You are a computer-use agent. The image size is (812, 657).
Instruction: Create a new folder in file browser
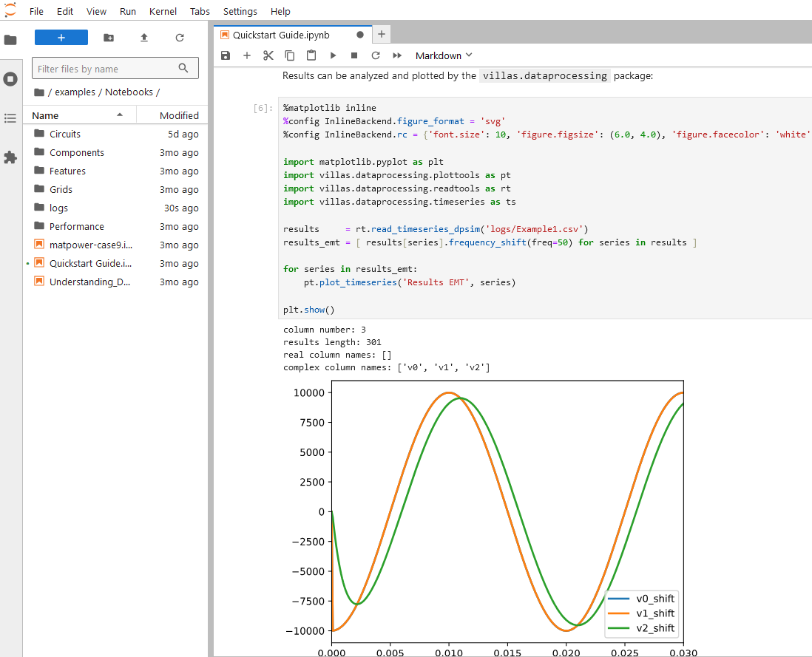click(x=109, y=38)
